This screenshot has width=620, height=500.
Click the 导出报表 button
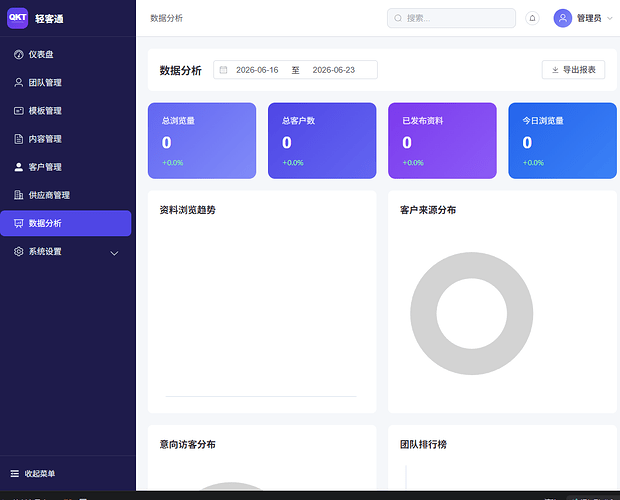click(573, 70)
